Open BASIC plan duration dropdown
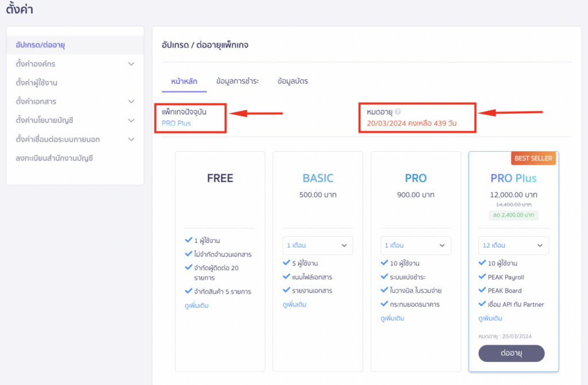 (x=318, y=245)
